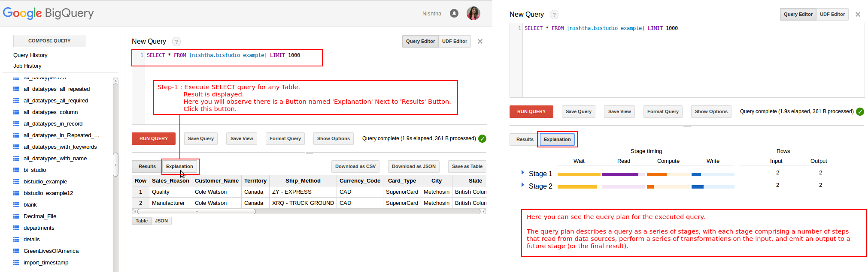This screenshot has width=868, height=276.
Task: Click help icon beside right New Query
Action: 554,15
